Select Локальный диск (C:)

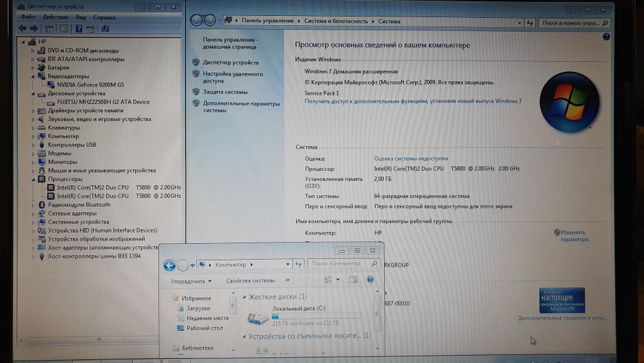pos(304,316)
